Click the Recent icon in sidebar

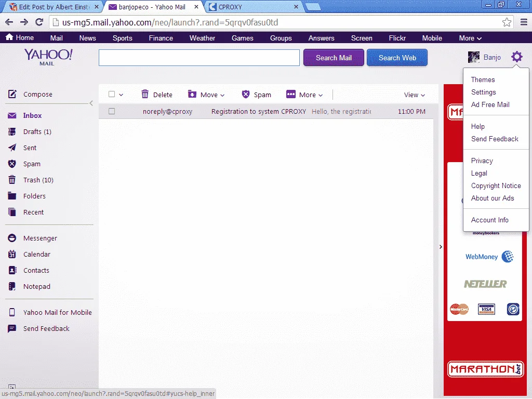click(12, 212)
